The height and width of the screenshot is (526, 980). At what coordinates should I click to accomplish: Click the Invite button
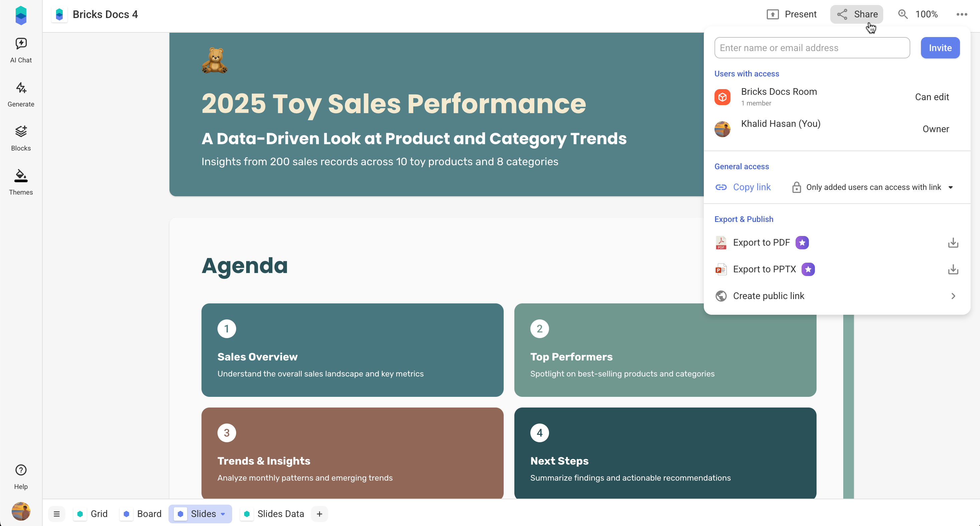pos(940,48)
